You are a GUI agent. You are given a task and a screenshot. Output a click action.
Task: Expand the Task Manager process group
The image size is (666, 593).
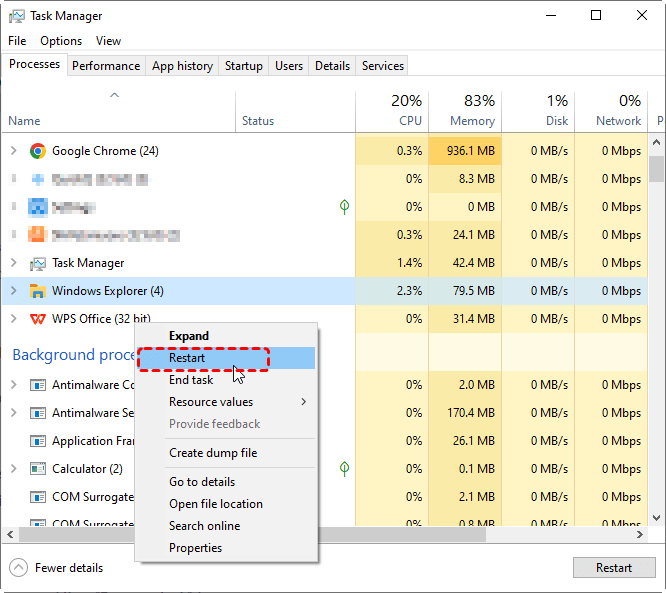coord(14,263)
